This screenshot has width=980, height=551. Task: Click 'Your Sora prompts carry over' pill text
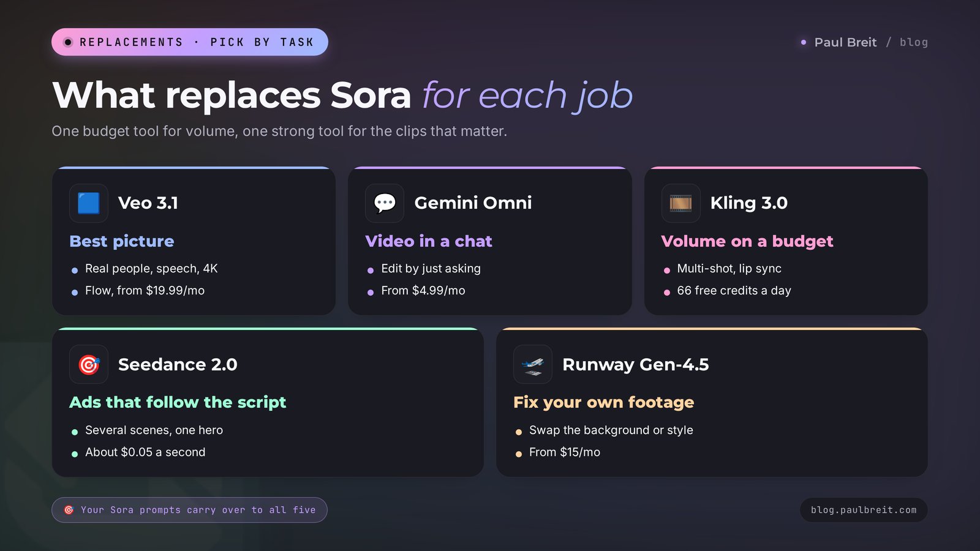click(x=198, y=510)
